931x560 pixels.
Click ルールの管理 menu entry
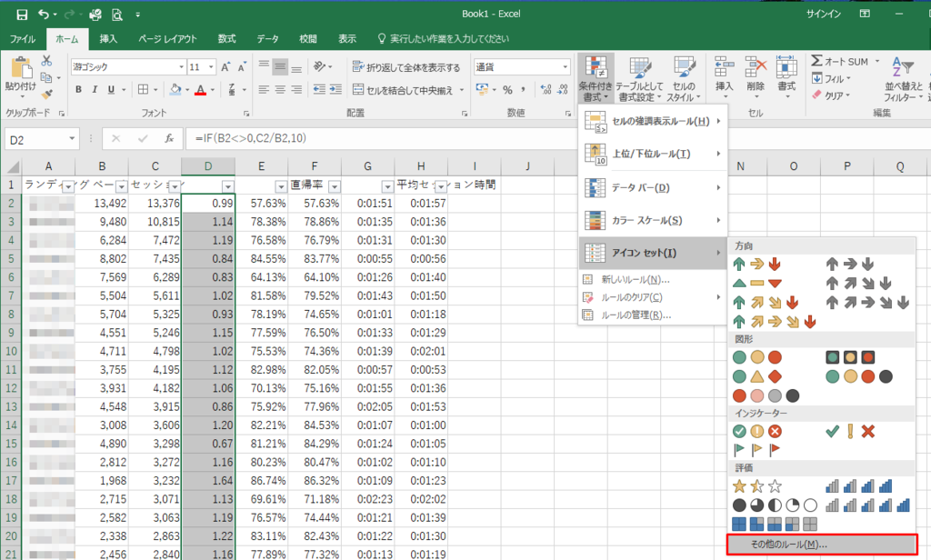[653, 315]
